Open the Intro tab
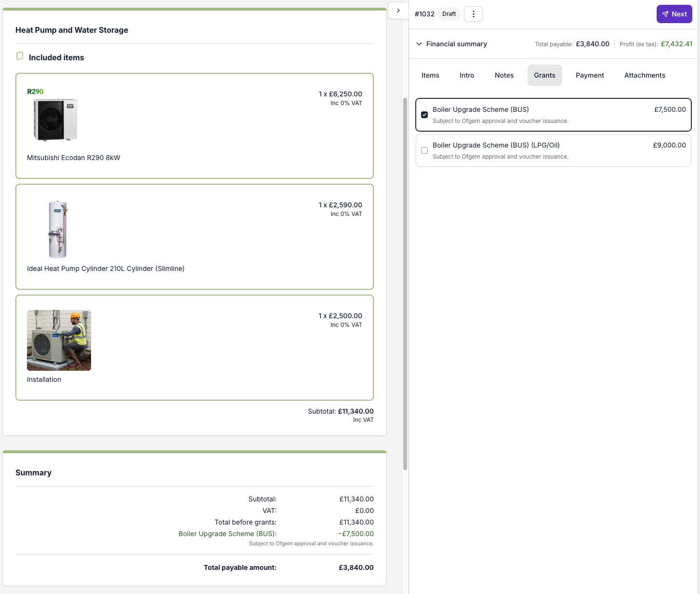700x594 pixels. pos(467,75)
